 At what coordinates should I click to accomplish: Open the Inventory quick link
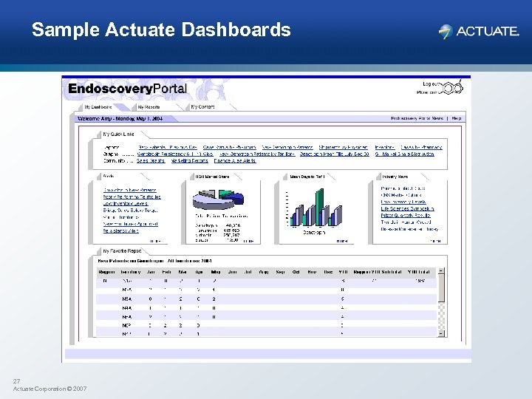pyautogui.click(x=385, y=147)
